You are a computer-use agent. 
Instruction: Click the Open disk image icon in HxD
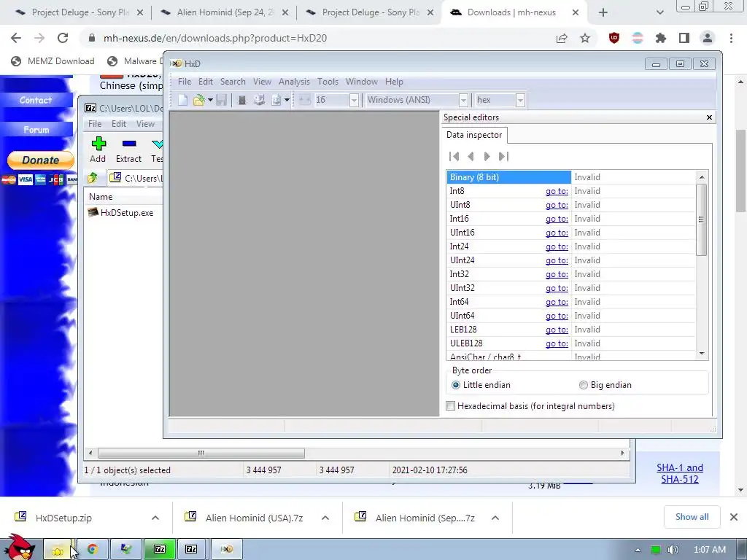pyautogui.click(x=276, y=99)
